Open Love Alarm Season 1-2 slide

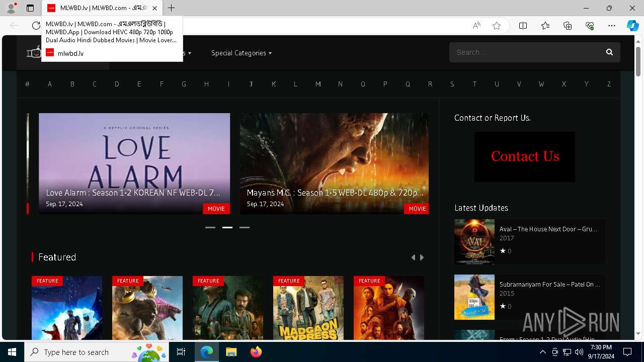pos(134,163)
